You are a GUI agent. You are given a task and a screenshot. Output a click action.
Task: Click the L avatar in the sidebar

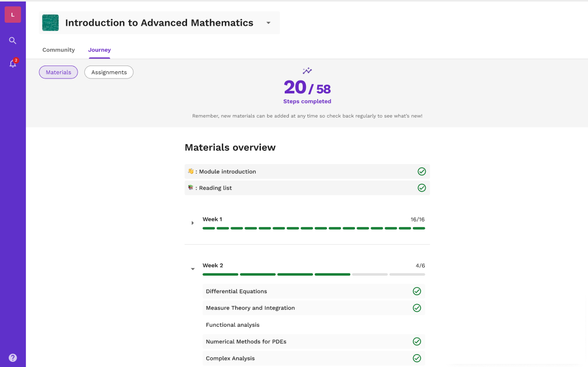pyautogui.click(x=13, y=14)
